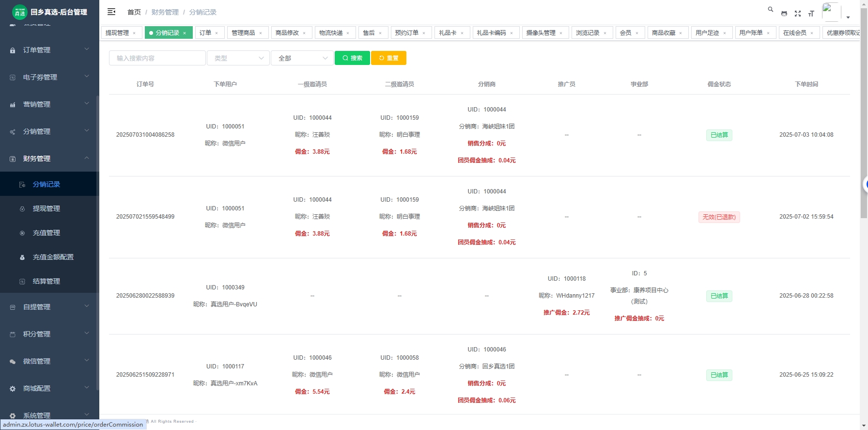
Task: Click the GitHub cat icon in header
Action: click(784, 14)
